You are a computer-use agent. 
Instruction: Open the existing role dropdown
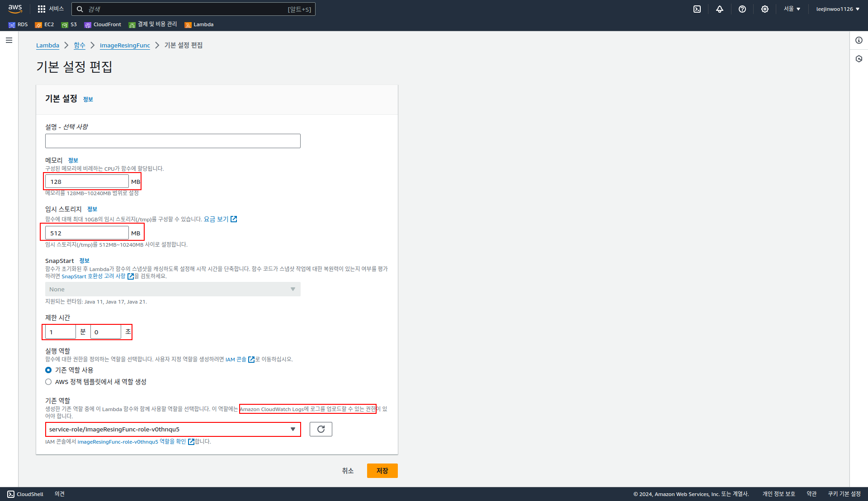[173, 429]
